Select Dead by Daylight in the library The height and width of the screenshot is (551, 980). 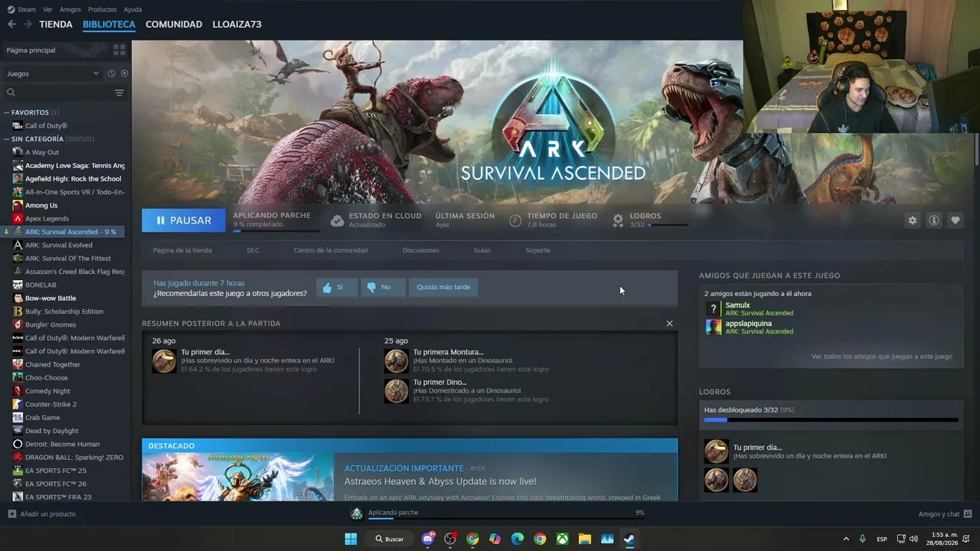[x=51, y=431]
